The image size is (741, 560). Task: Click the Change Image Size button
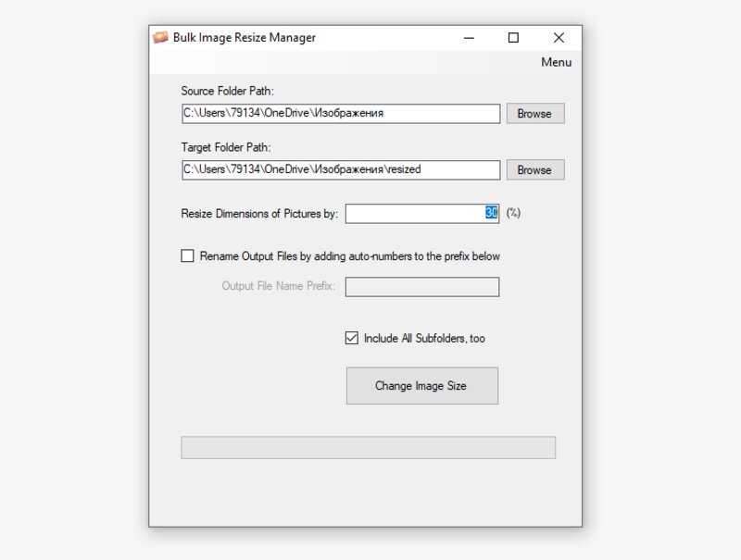click(422, 386)
